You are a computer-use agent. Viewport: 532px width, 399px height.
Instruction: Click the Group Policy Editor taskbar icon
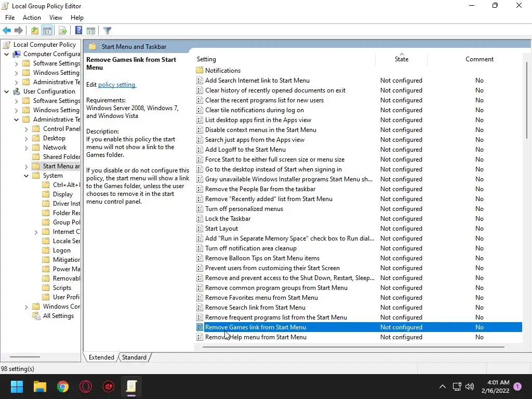click(x=131, y=387)
